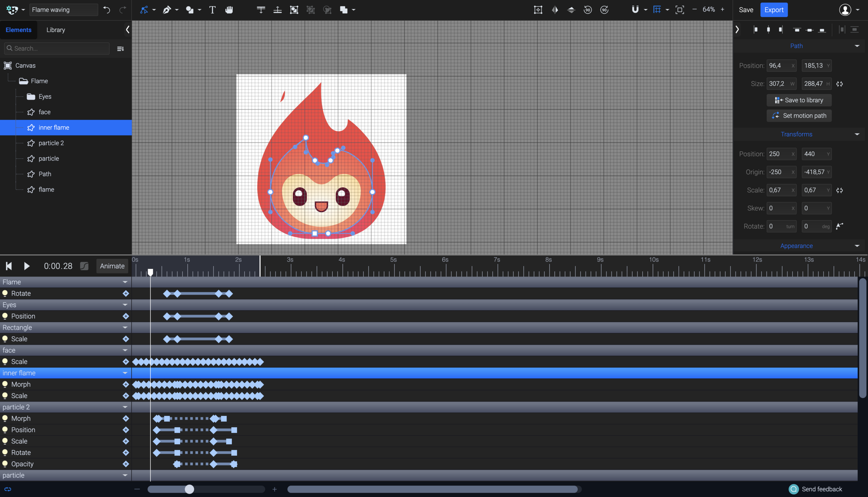Viewport: 868px width, 497px height.
Task: Click the Undo arrow
Action: (107, 10)
